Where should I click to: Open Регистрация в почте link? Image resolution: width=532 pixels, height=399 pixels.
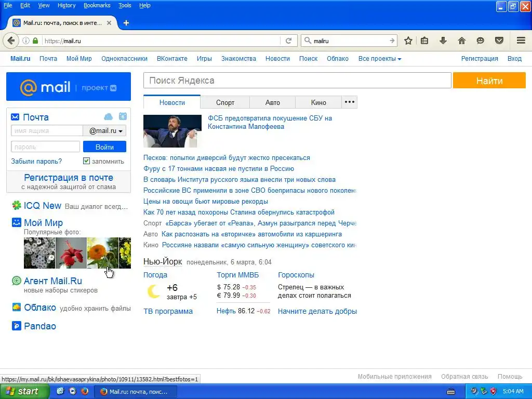pyautogui.click(x=69, y=178)
